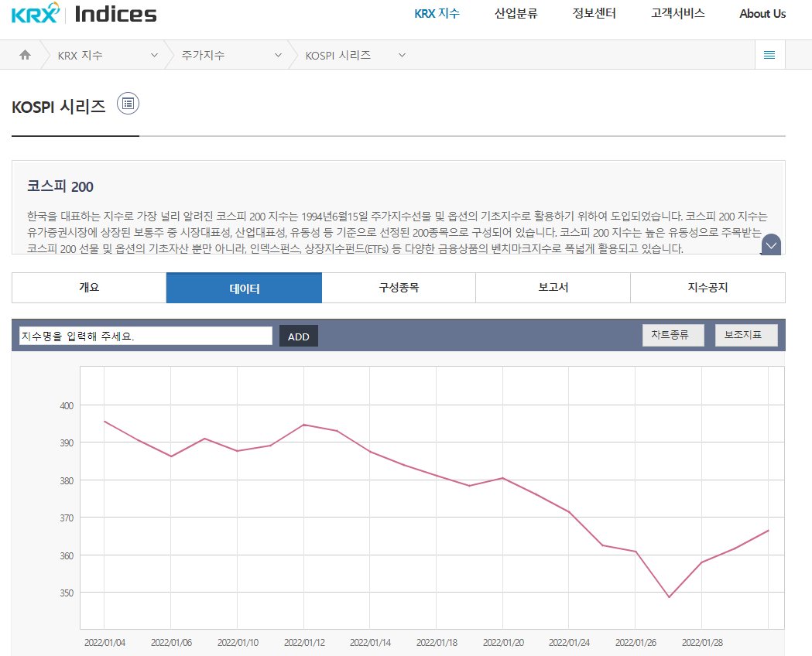Screen dimensions: 812x656
Task: Open the 보고서 tab
Action: pos(553,288)
